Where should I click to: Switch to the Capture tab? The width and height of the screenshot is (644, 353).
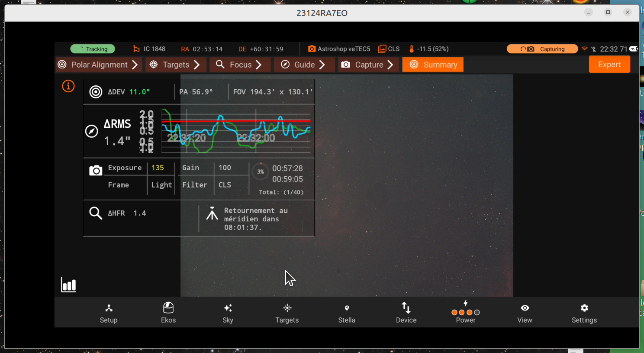[368, 65]
